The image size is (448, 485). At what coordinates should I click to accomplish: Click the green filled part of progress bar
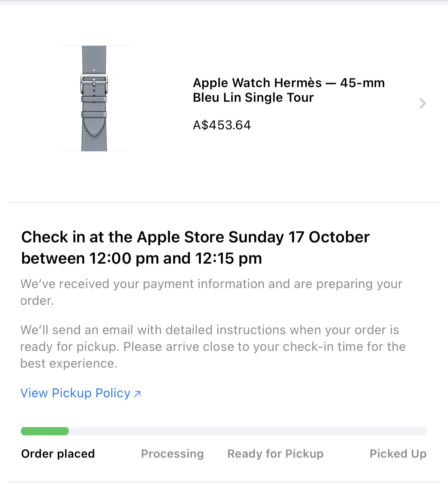[45, 431]
